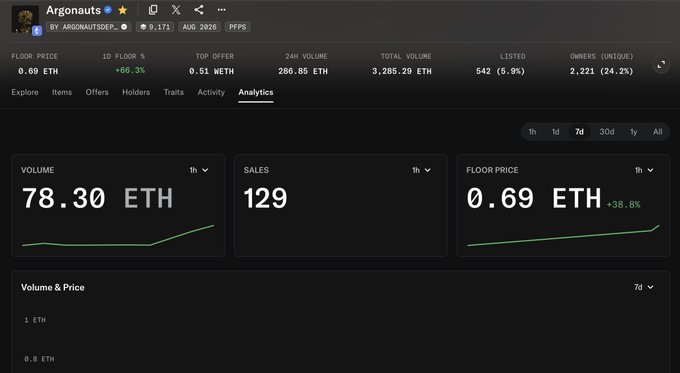The width and height of the screenshot is (680, 373).
Task: Switch to the Explore tab
Action: pos(25,92)
